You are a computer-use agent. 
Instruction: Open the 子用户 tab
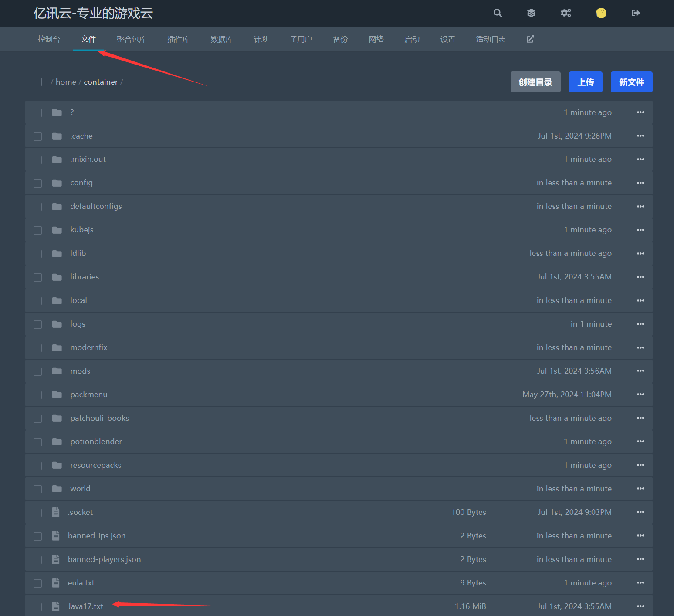click(x=301, y=39)
